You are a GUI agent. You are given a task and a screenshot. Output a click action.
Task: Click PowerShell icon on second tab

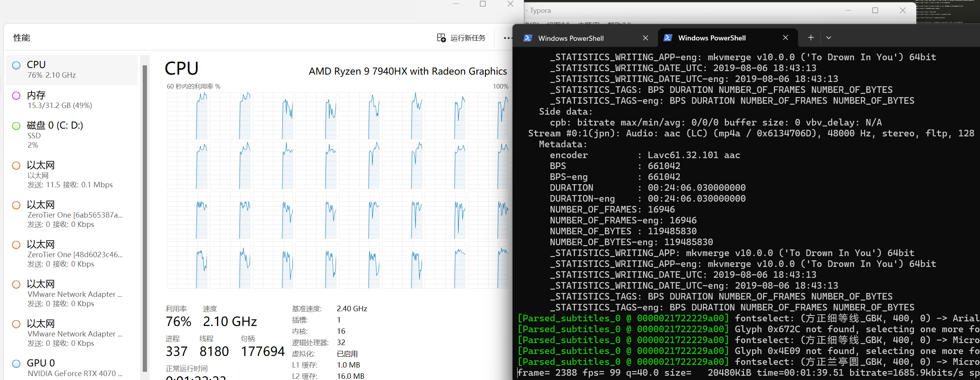point(668,38)
